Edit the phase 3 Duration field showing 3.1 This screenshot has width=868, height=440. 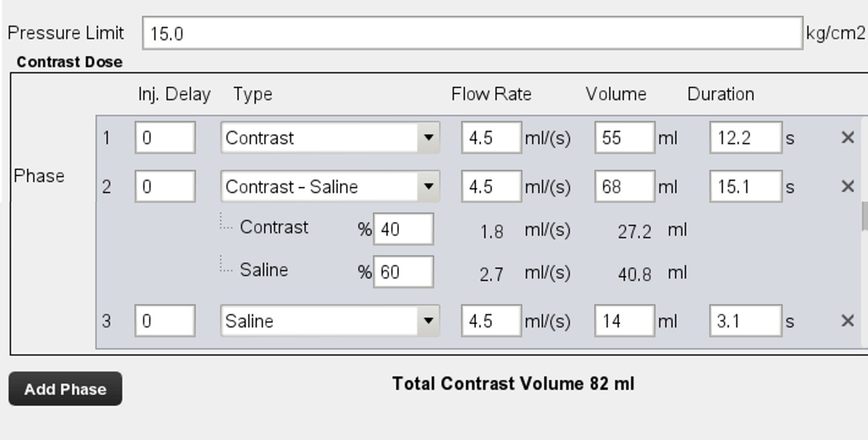click(x=745, y=321)
